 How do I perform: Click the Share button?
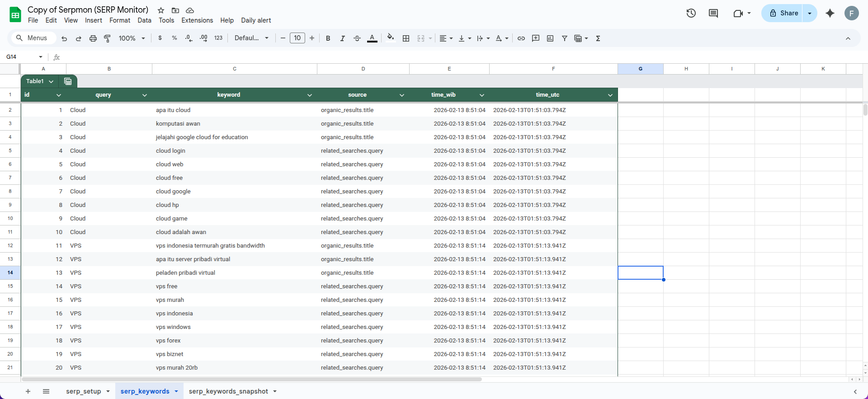[x=784, y=13]
